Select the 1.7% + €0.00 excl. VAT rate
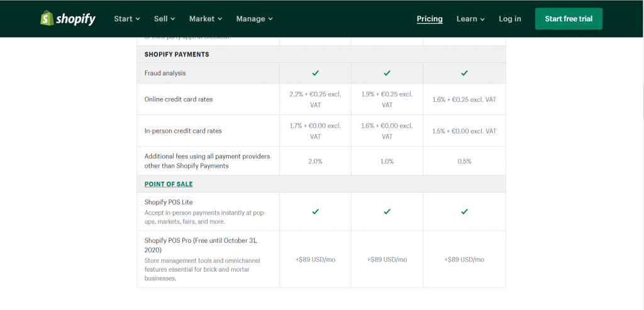This screenshot has height=310, width=644. (x=316, y=131)
